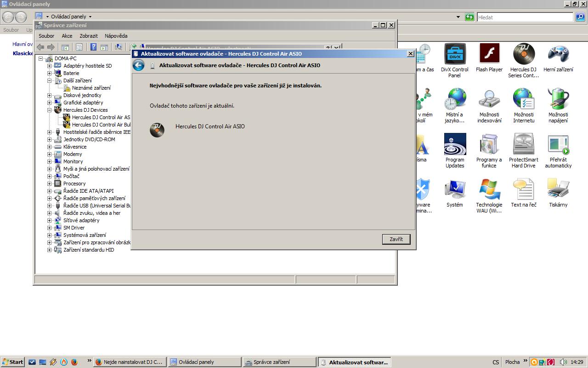The image size is (588, 368).
Task: Collapse the Hercules DJ Devices node
Action: coord(50,110)
